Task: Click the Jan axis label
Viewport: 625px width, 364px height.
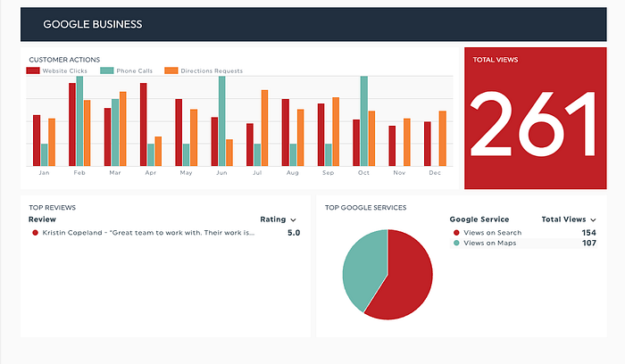Action: (x=44, y=172)
